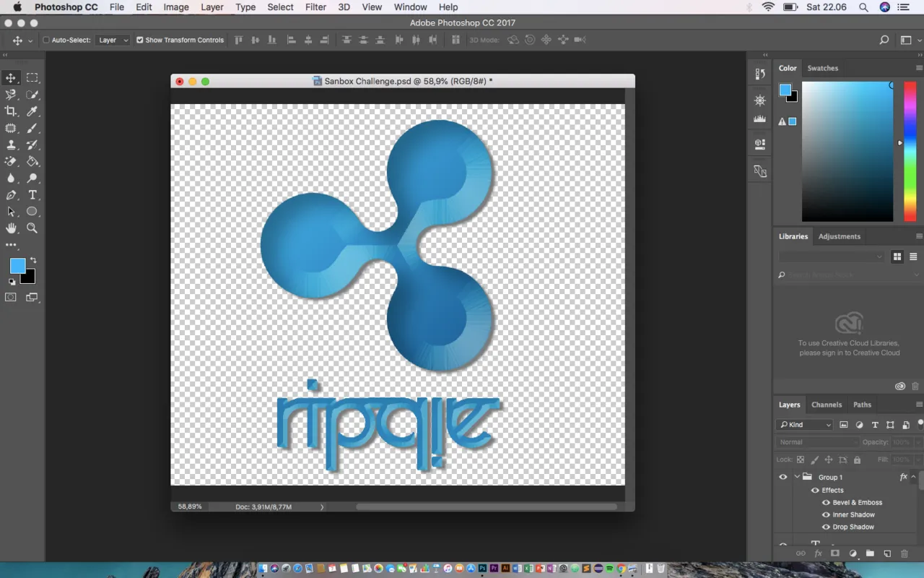This screenshot has height=578, width=924.
Task: Open the Auto-Select Layer dropdown
Action: point(113,40)
